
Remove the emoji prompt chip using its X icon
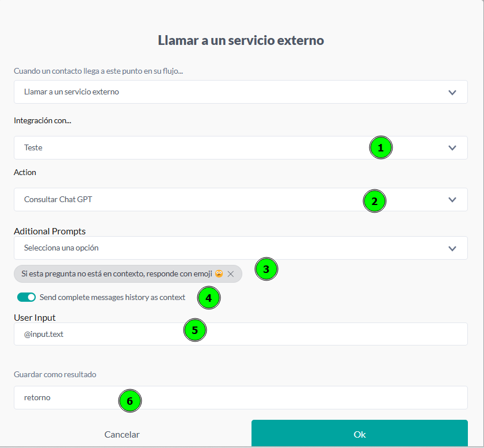pyautogui.click(x=230, y=274)
